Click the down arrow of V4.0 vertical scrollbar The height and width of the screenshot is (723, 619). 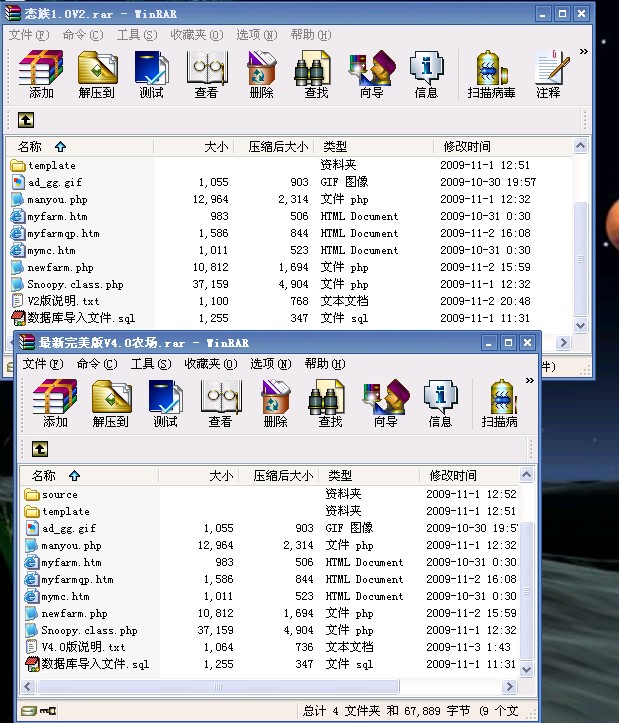point(527,670)
